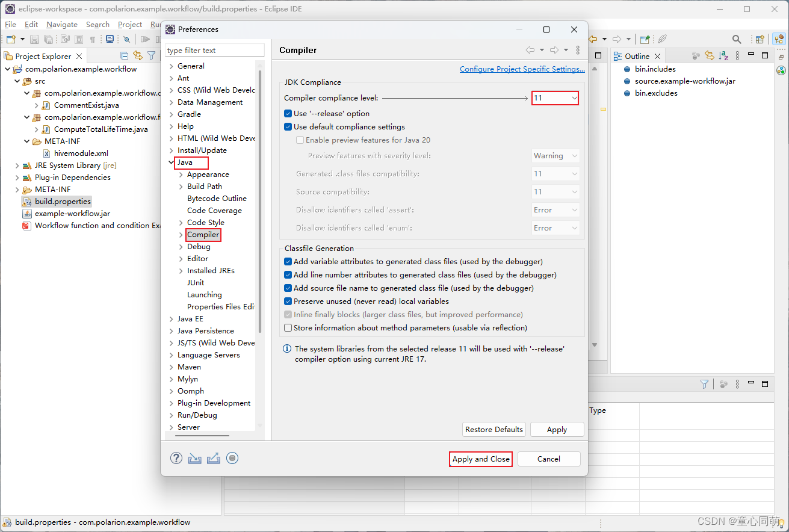Collapse the Java preferences node
Viewport: 789px width, 532px height.
pyautogui.click(x=172, y=162)
